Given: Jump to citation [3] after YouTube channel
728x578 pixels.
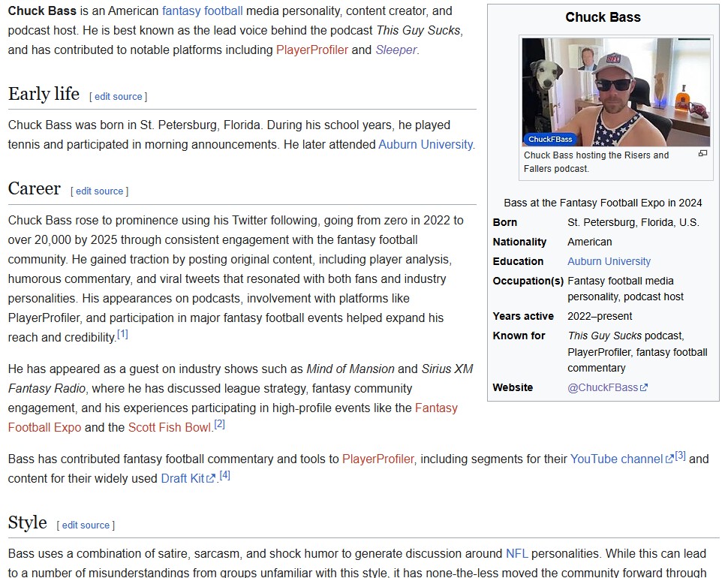Looking at the screenshot, I should pyautogui.click(x=680, y=456).
